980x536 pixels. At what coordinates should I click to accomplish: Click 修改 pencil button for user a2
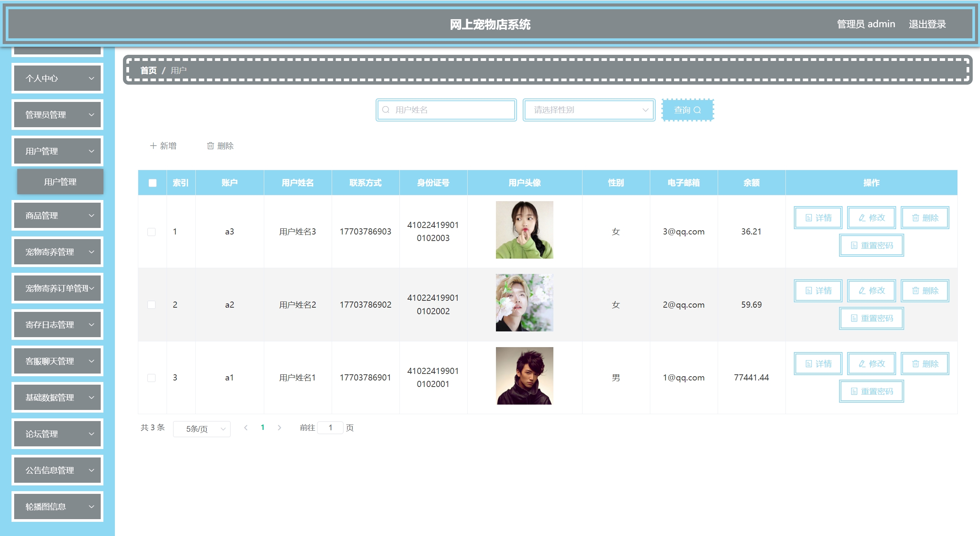(x=871, y=290)
